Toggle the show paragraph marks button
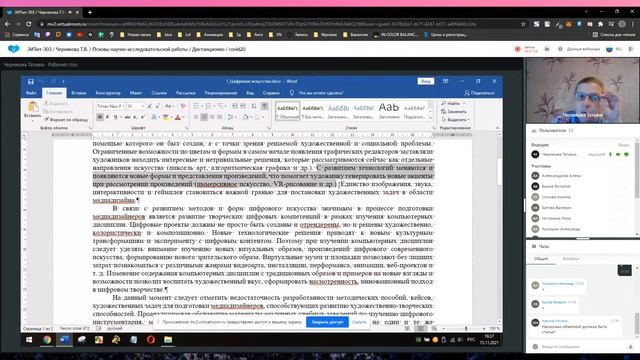The image size is (640, 360). point(265,106)
